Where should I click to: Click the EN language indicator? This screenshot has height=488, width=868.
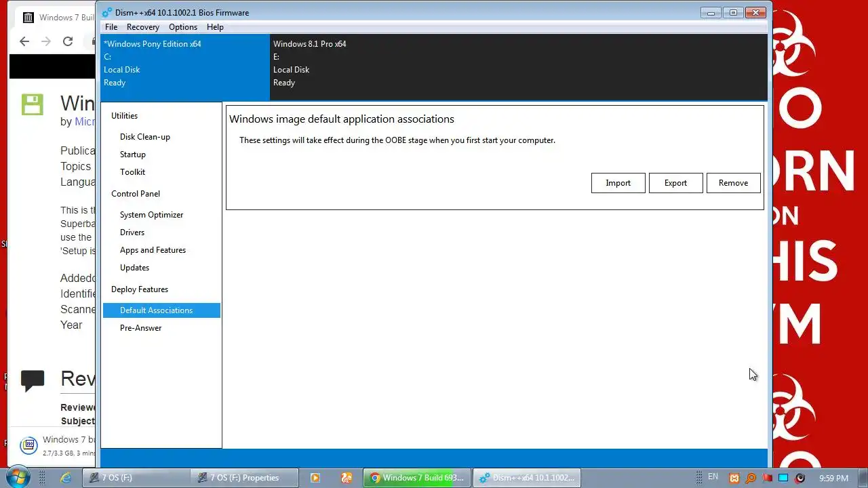[713, 477]
